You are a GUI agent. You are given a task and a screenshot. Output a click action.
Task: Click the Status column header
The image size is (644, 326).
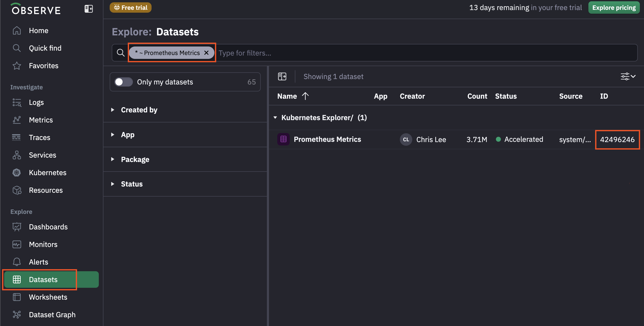pos(506,96)
